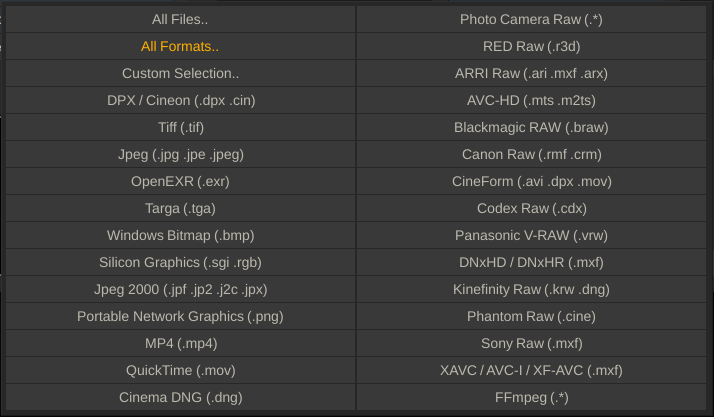Screen dimensions: 714x417
Task: Choose FFmpeg (.*) filter
Action: coord(531,397)
